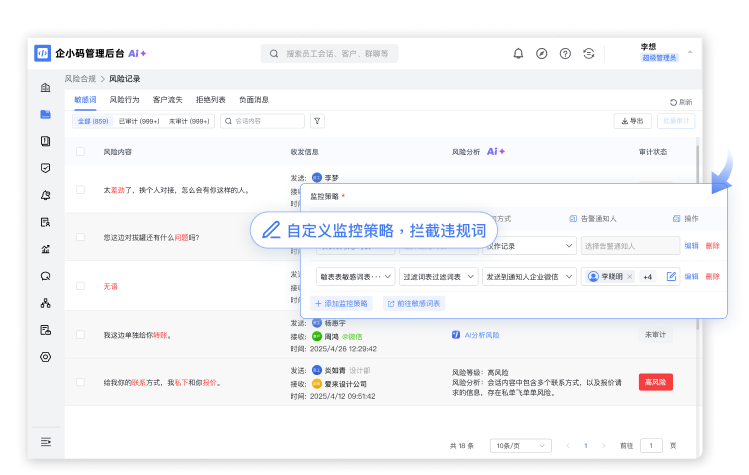
Task: Switch to the 负面消息 tab
Action: [x=254, y=99]
